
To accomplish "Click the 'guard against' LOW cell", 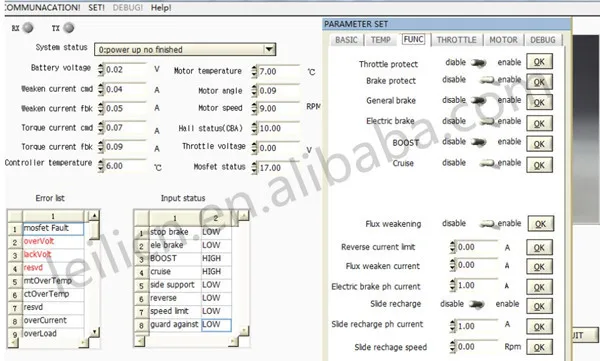I will (x=216, y=325).
